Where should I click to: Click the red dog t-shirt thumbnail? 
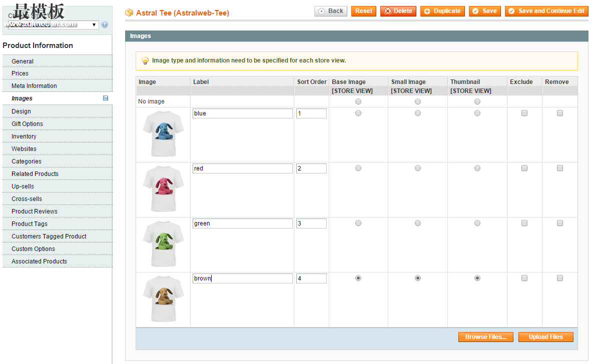click(x=163, y=188)
